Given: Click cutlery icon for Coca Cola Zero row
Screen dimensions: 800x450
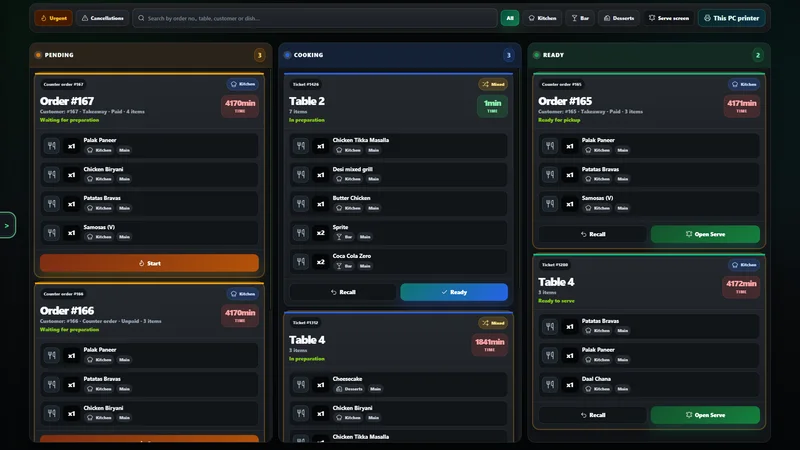Looking at the screenshot, I should coord(301,261).
